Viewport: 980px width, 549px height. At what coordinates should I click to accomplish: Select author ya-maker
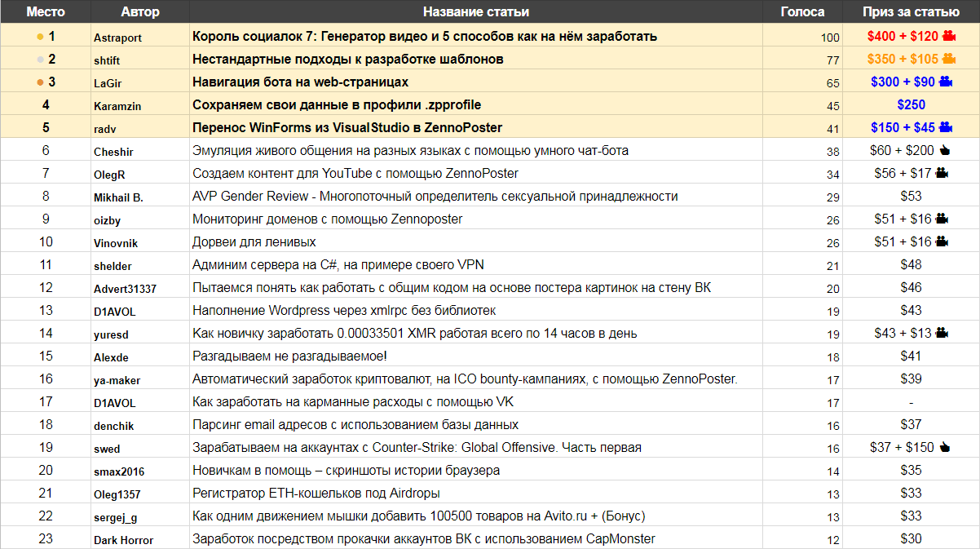click(117, 379)
